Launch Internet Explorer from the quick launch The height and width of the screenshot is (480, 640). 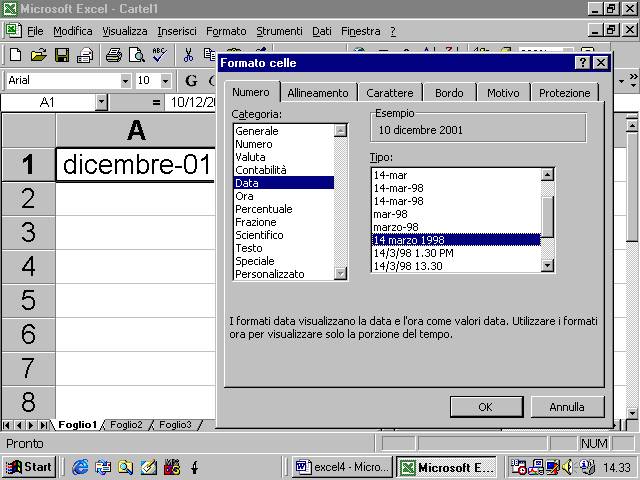click(x=80, y=467)
